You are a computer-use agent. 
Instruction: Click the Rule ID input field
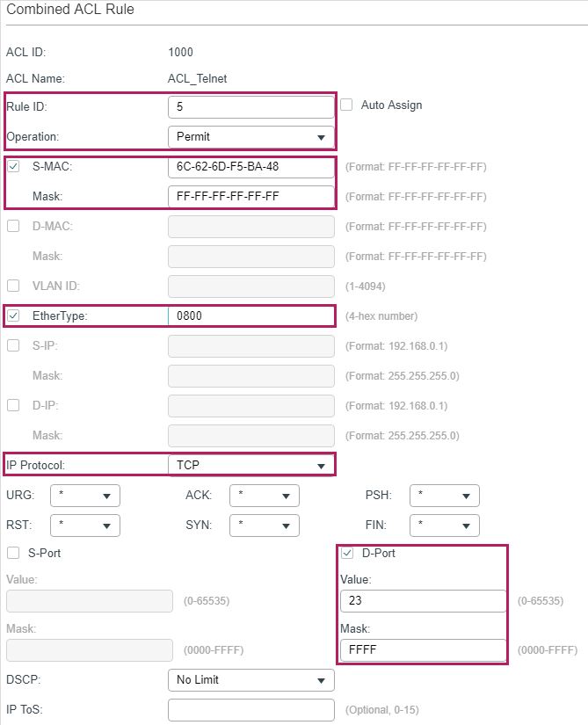tap(250, 106)
